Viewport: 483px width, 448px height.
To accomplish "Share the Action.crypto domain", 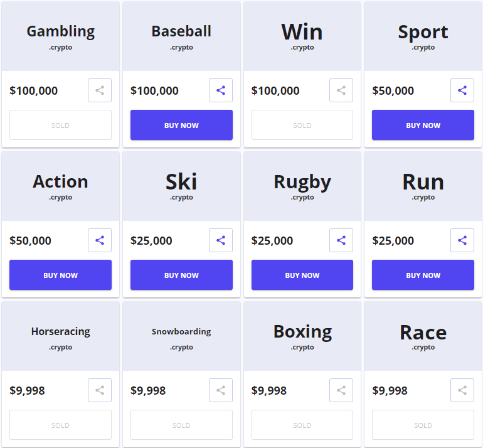I will pos(100,240).
